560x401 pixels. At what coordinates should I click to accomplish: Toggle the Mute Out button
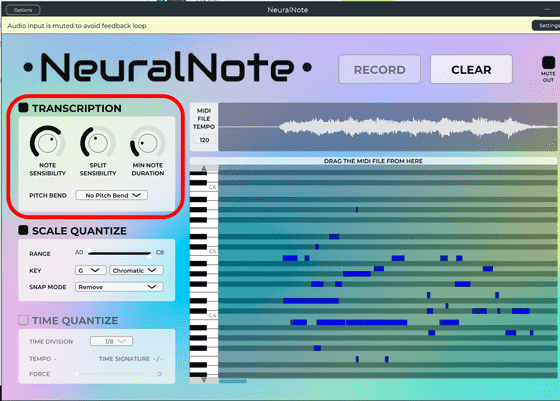click(x=548, y=63)
